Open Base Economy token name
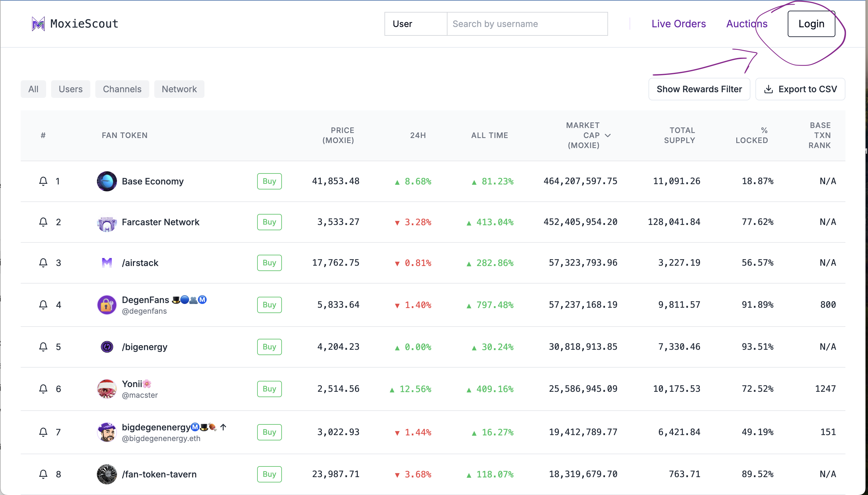The width and height of the screenshot is (868, 495). (x=153, y=181)
